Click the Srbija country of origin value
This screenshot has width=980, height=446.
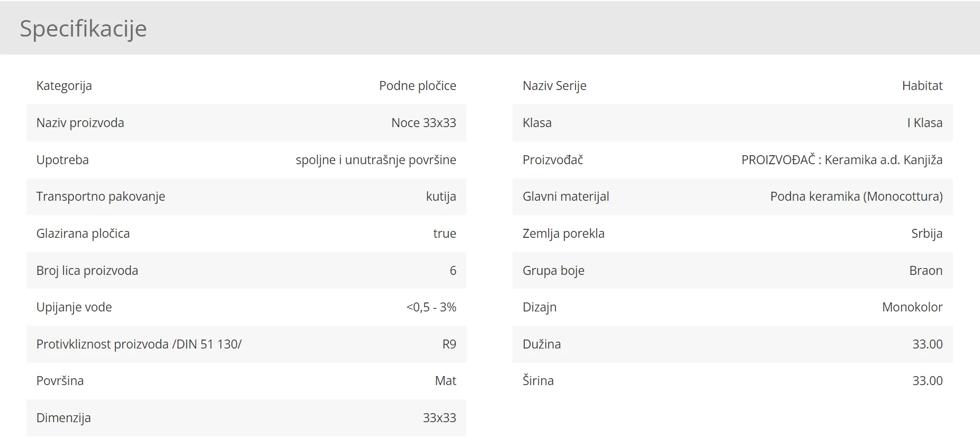pos(927,234)
